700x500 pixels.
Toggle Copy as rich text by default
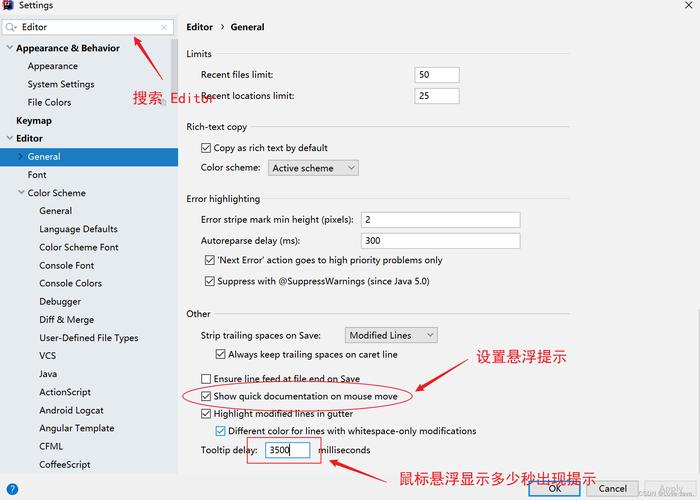[x=206, y=148]
